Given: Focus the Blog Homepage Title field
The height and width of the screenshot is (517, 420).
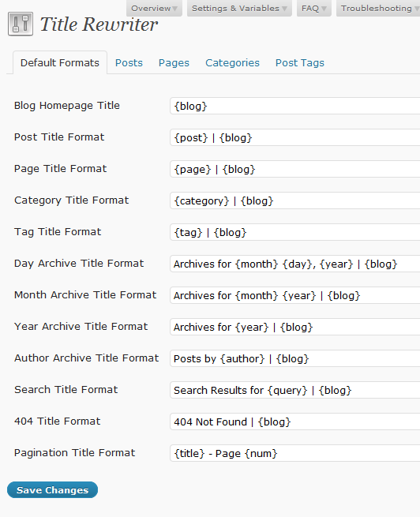Looking at the screenshot, I should [x=294, y=106].
